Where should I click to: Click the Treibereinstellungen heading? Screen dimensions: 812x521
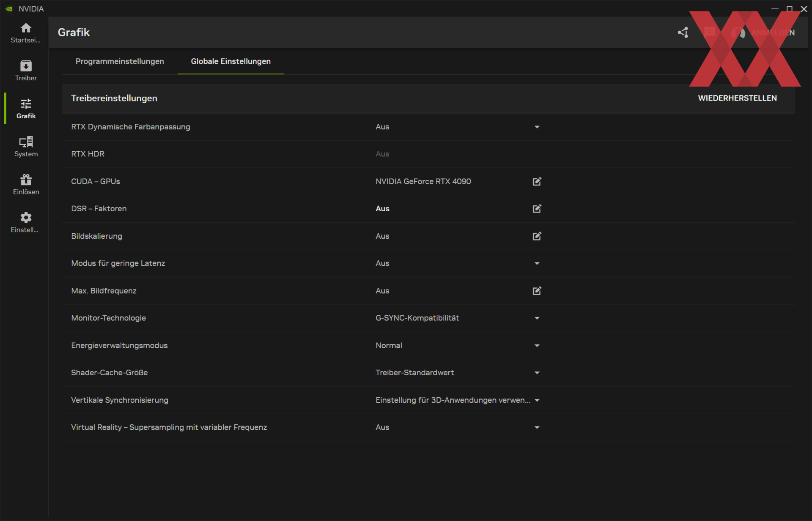[114, 98]
